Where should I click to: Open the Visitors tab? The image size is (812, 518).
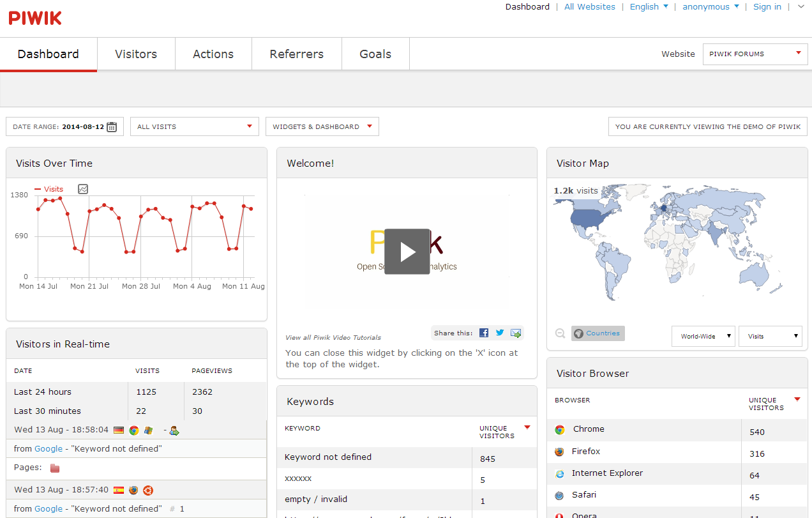(136, 54)
